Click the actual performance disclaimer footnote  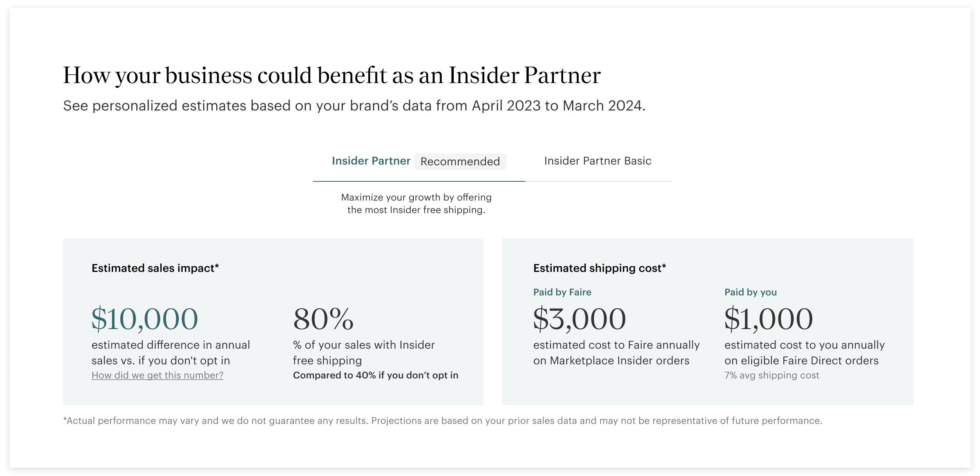click(x=442, y=421)
